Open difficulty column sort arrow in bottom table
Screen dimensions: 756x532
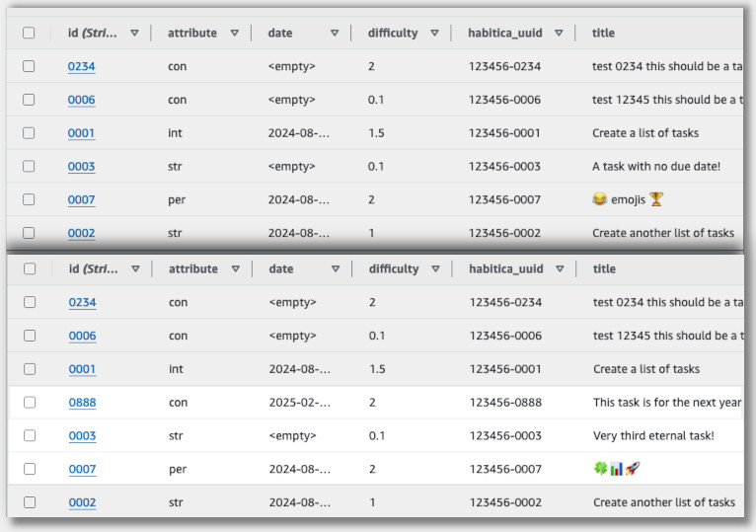[435, 268]
